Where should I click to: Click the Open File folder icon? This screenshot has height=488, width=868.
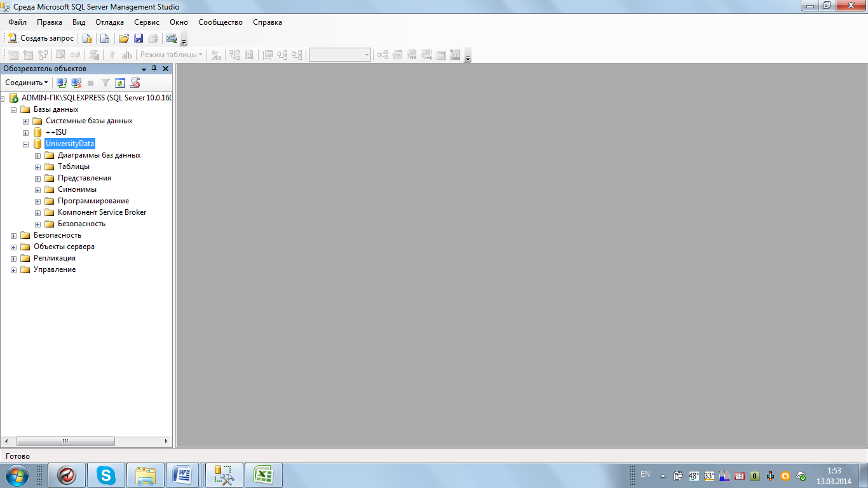124,38
